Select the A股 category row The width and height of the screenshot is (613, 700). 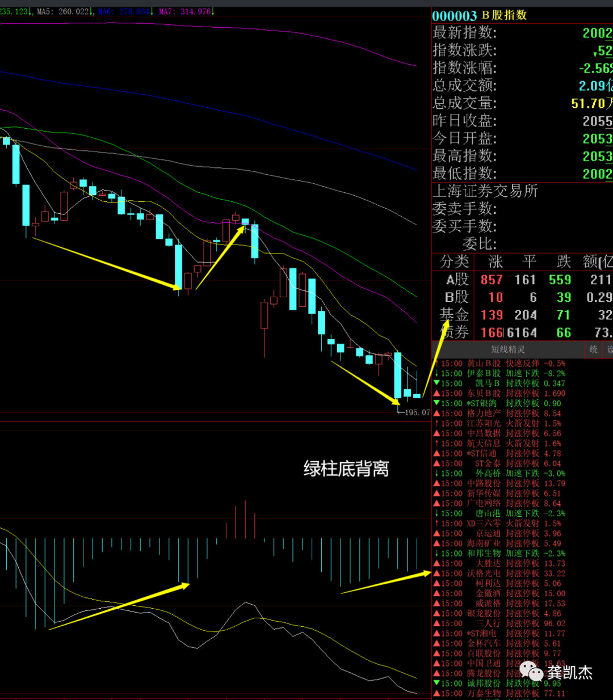click(x=457, y=280)
